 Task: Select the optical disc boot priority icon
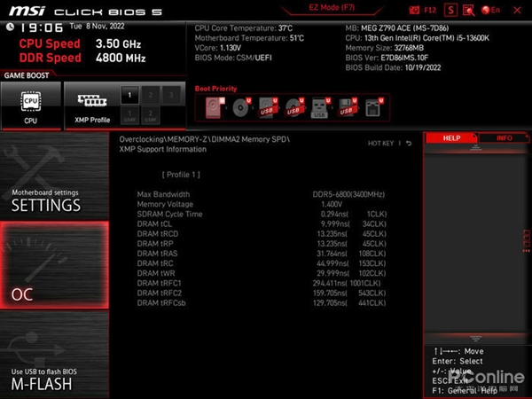(x=241, y=108)
